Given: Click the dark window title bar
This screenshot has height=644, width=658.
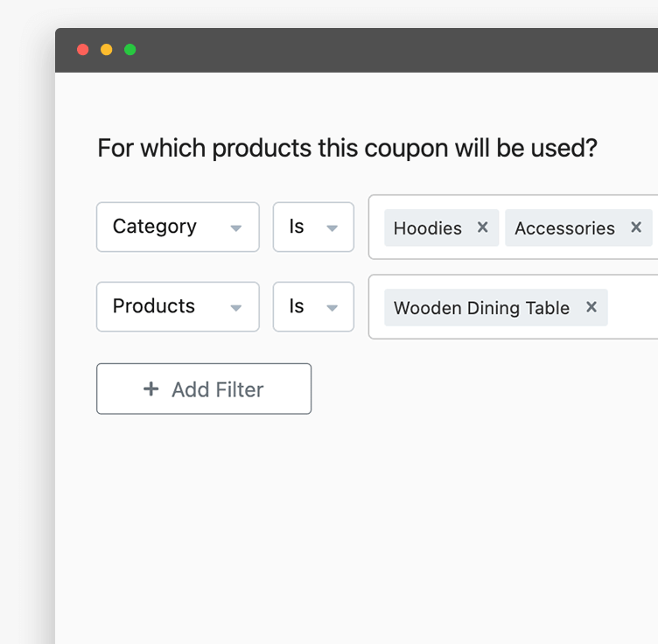Looking at the screenshot, I should pyautogui.click(x=394, y=50).
